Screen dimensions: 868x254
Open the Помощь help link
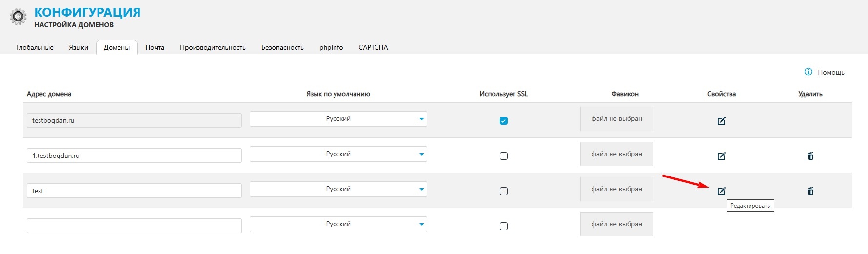[831, 72]
